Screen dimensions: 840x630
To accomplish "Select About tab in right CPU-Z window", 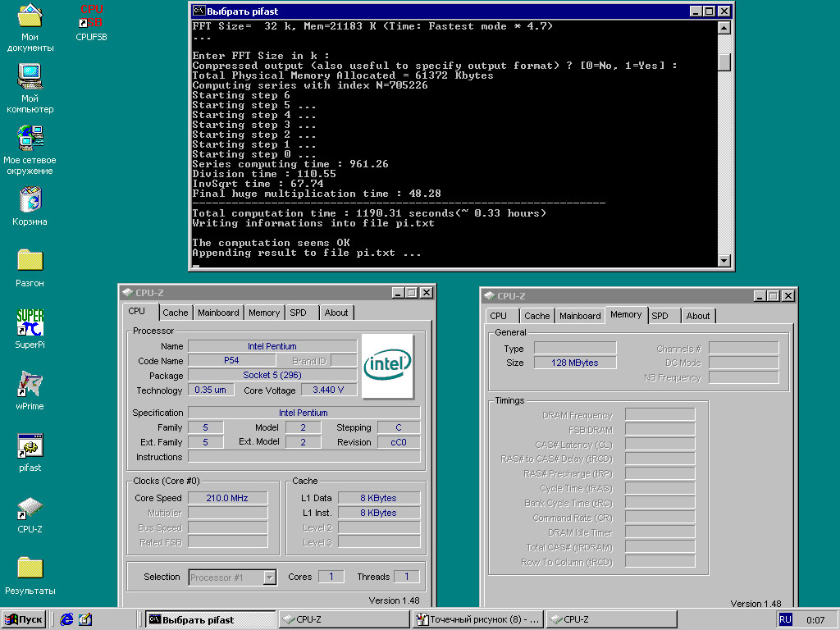I will tap(698, 316).
